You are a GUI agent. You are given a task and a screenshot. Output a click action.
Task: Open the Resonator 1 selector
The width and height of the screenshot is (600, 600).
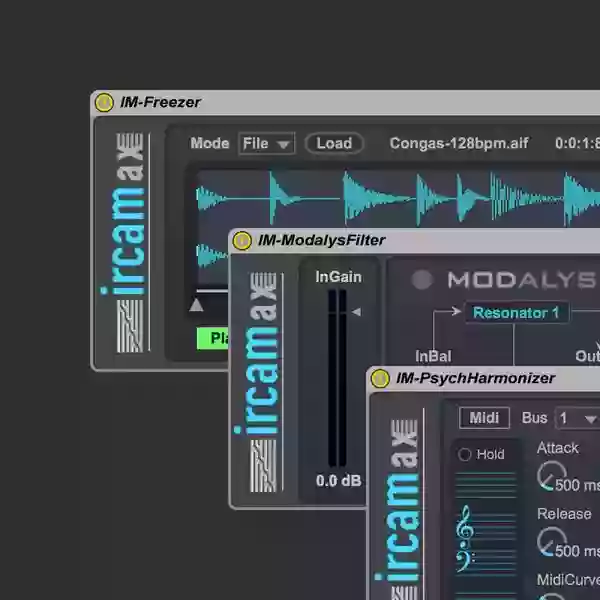coord(516,313)
